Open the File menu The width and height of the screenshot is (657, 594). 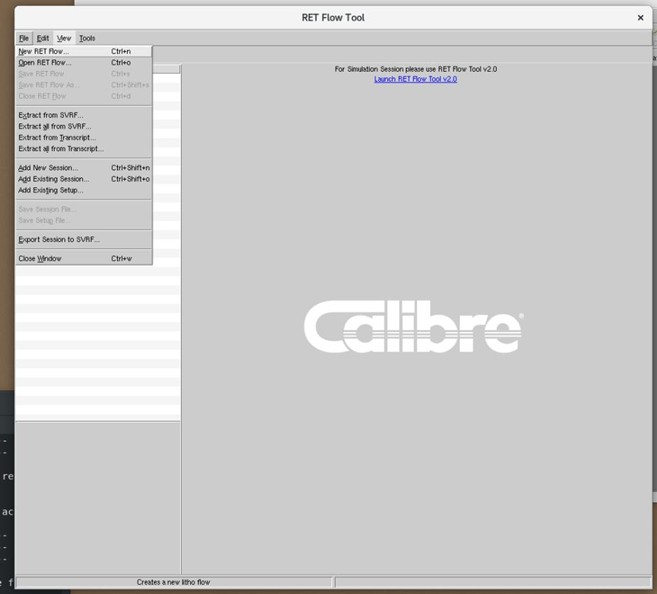click(x=24, y=38)
